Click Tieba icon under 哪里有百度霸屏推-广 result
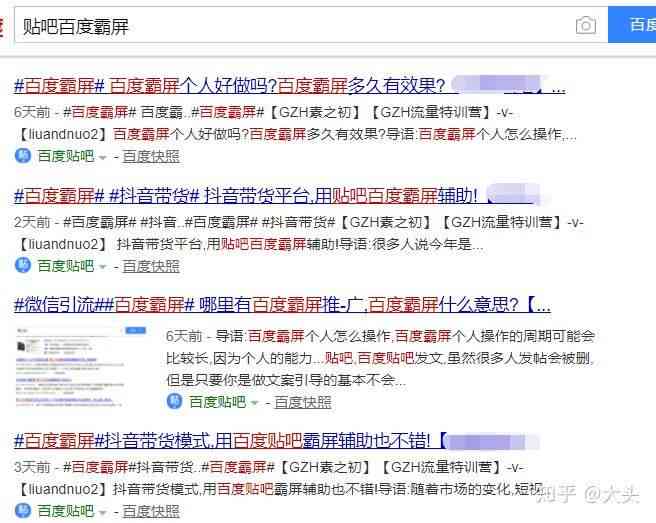This screenshot has width=656, height=523. click(174, 401)
